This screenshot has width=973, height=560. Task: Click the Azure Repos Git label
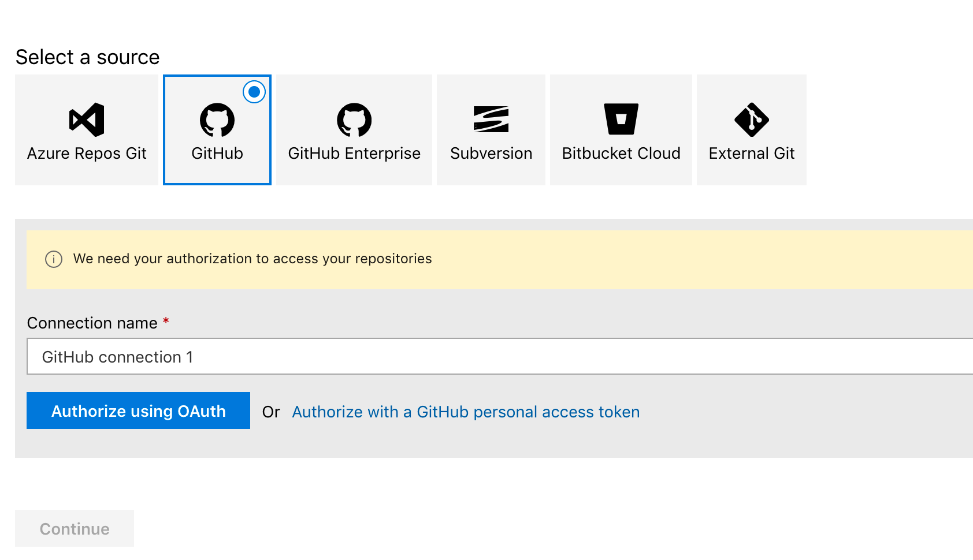click(87, 153)
